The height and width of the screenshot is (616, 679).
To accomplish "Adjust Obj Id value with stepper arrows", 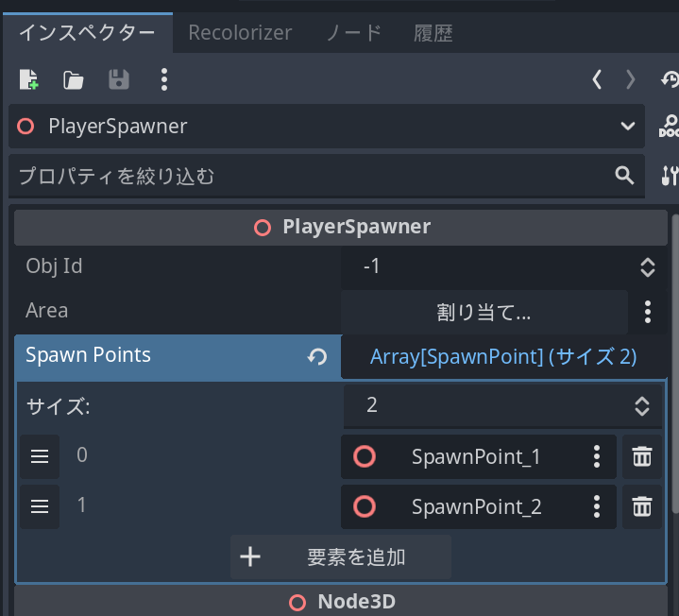I will coord(648,267).
